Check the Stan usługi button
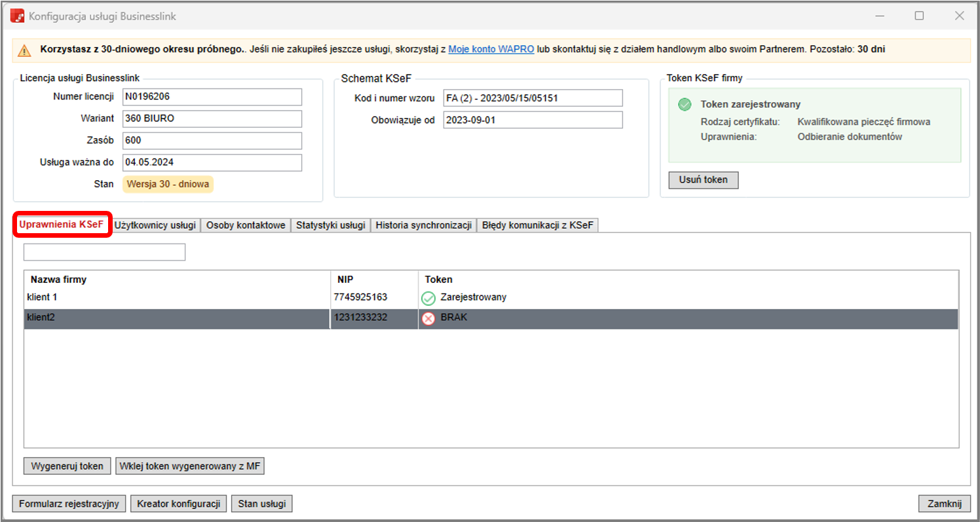The image size is (980, 522). 261,504
